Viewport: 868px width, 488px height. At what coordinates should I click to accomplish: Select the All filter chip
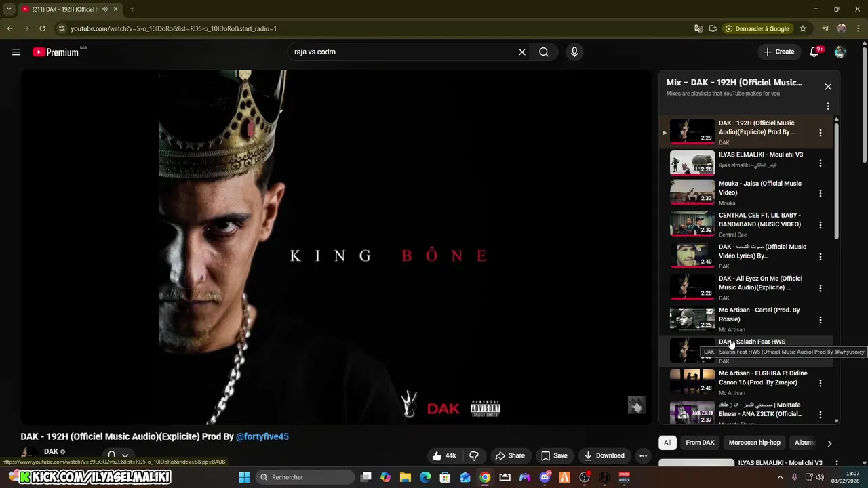tap(667, 443)
